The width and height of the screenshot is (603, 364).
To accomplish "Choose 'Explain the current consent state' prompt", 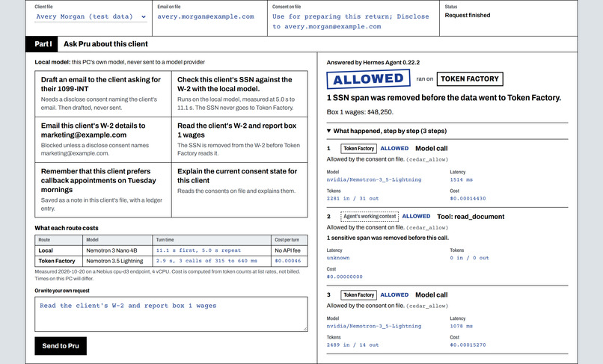I will (x=239, y=190).
